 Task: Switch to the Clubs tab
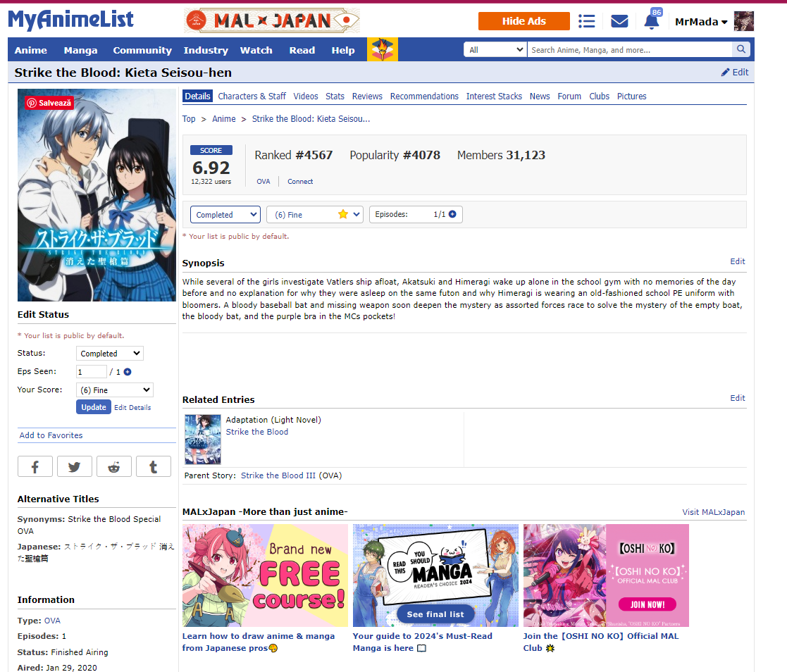click(x=599, y=96)
